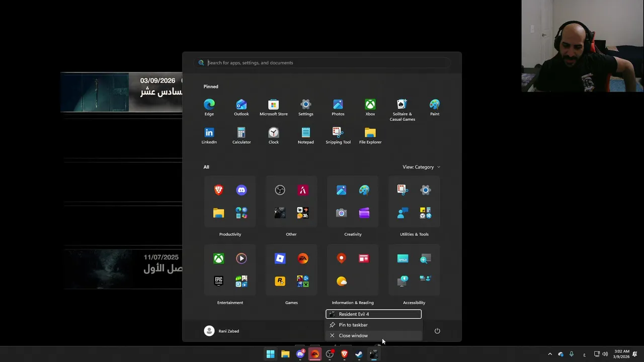This screenshot has width=644, height=362.
Task: Launch Brave in the Productivity group
Action: (x=219, y=190)
